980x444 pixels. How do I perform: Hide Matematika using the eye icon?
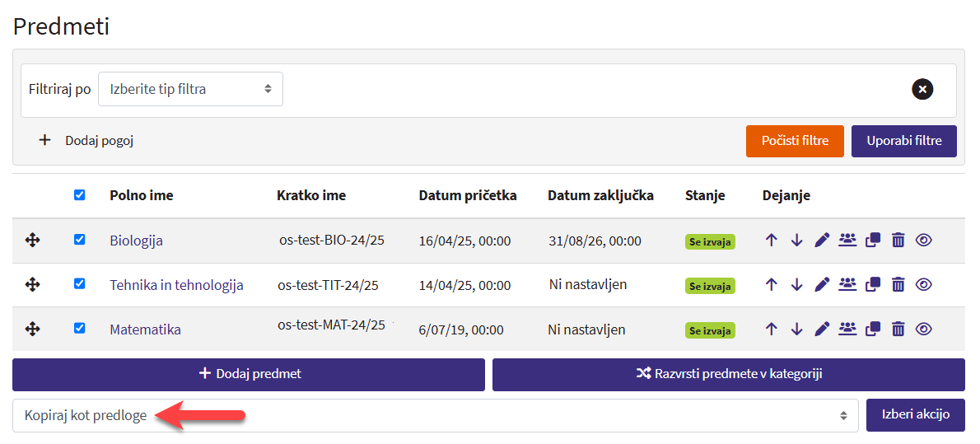click(x=924, y=329)
